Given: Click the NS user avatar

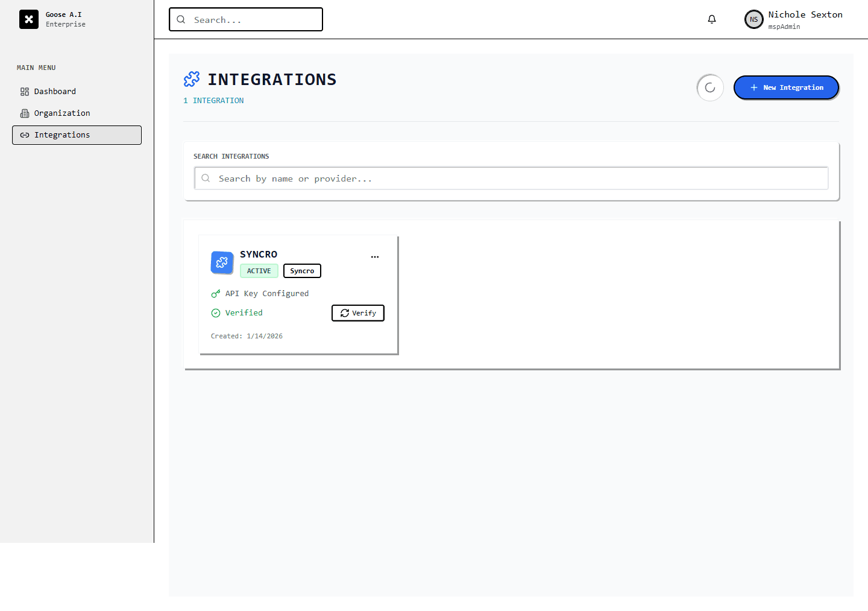Looking at the screenshot, I should 753,19.
